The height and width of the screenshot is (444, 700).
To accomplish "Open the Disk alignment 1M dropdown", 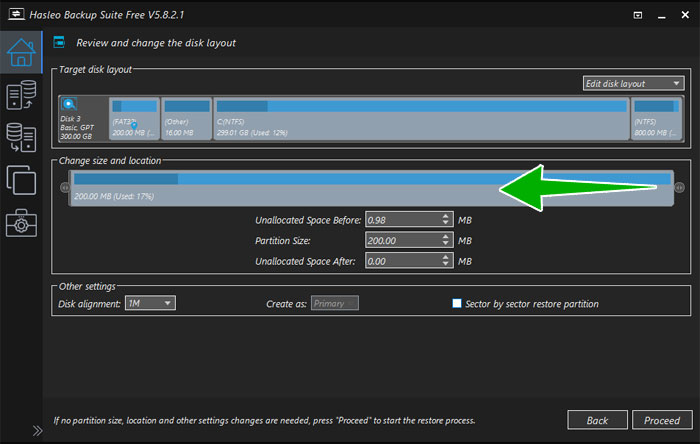I will 150,303.
